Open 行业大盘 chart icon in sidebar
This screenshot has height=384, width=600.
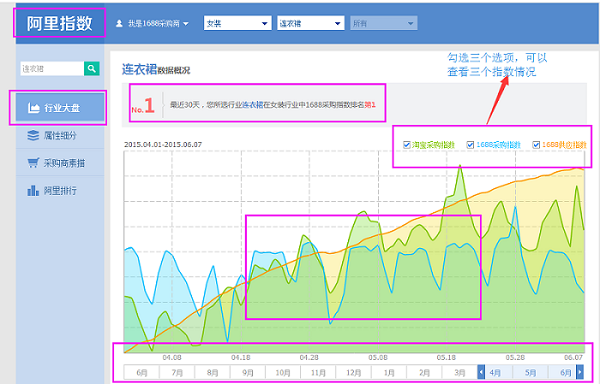coord(34,108)
